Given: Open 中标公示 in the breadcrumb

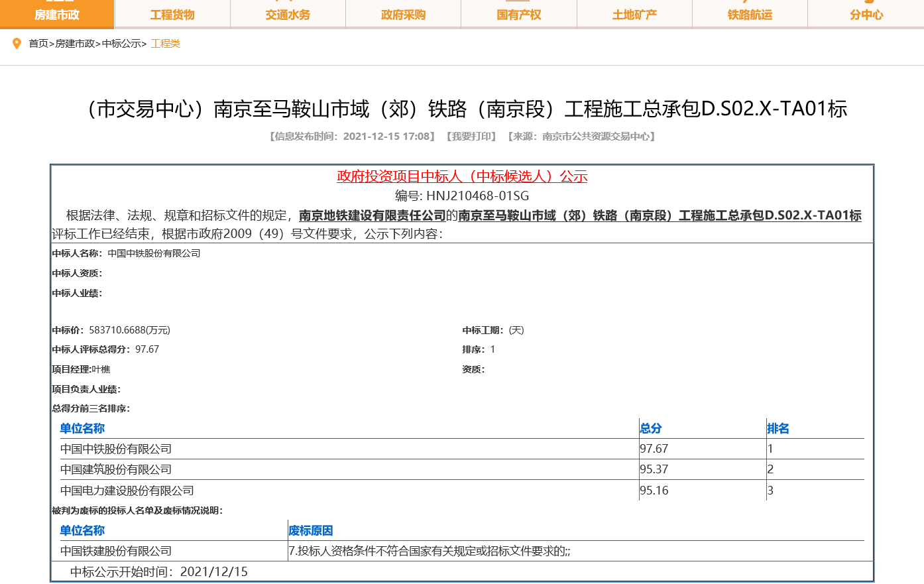Looking at the screenshot, I should coord(121,44).
